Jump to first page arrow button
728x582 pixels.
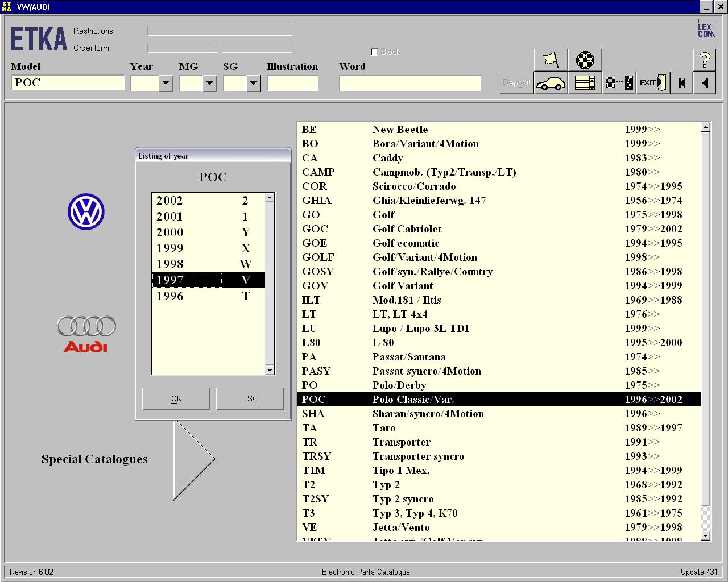682,84
